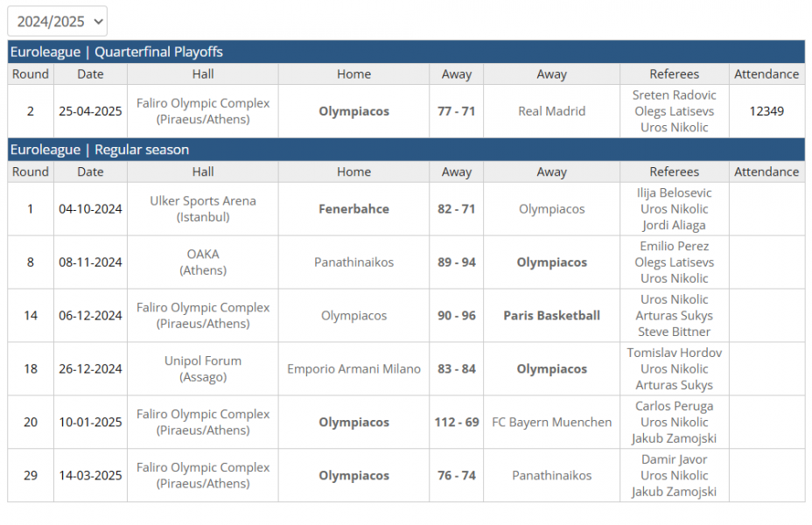Select Real Madrid team name

tap(551, 111)
